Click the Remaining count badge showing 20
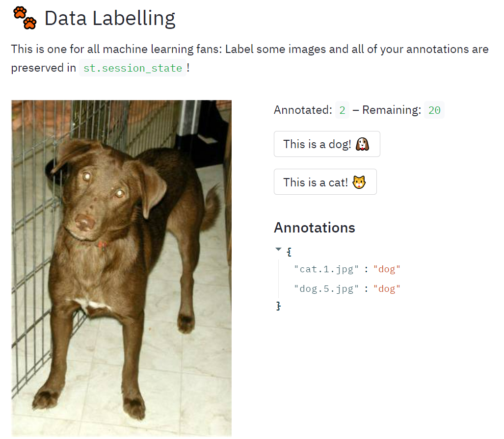This screenshot has width=504, height=439. pyautogui.click(x=434, y=110)
